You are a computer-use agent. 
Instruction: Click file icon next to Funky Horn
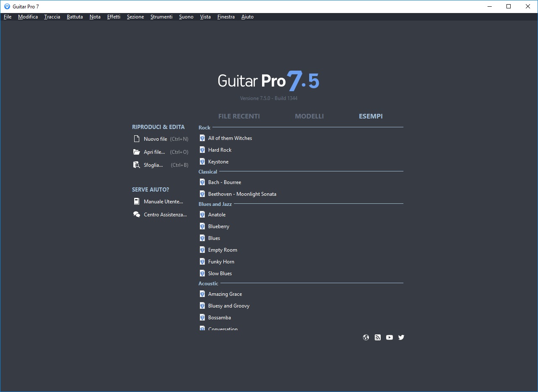click(202, 261)
